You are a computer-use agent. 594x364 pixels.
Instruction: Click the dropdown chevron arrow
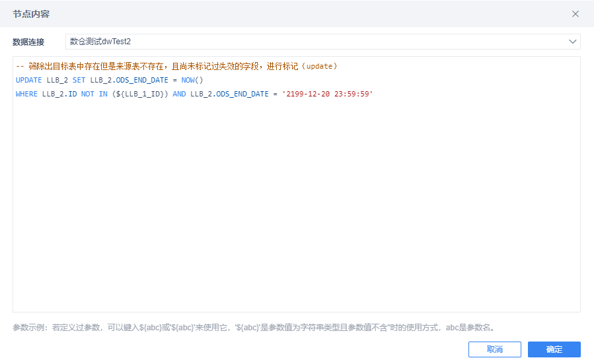coord(572,42)
